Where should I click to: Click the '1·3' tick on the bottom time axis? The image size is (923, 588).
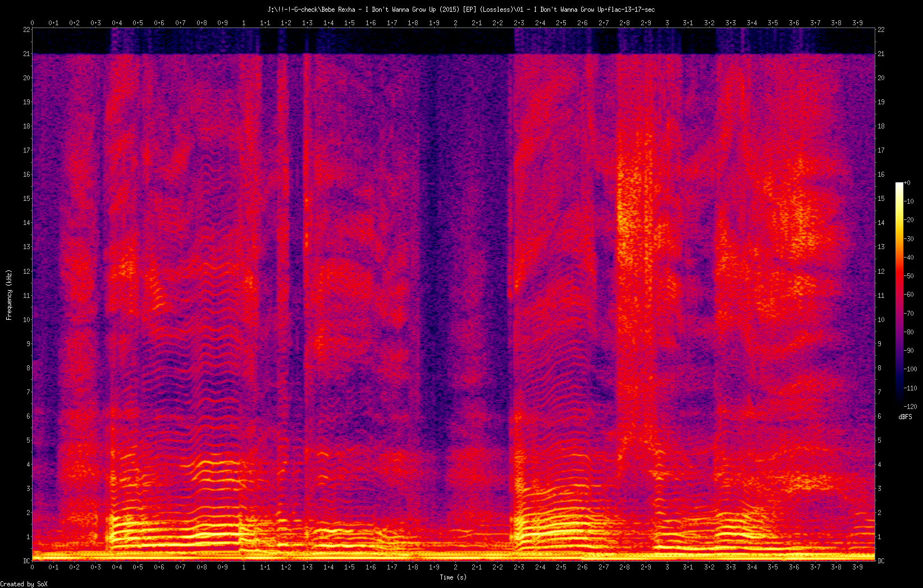pos(307,567)
